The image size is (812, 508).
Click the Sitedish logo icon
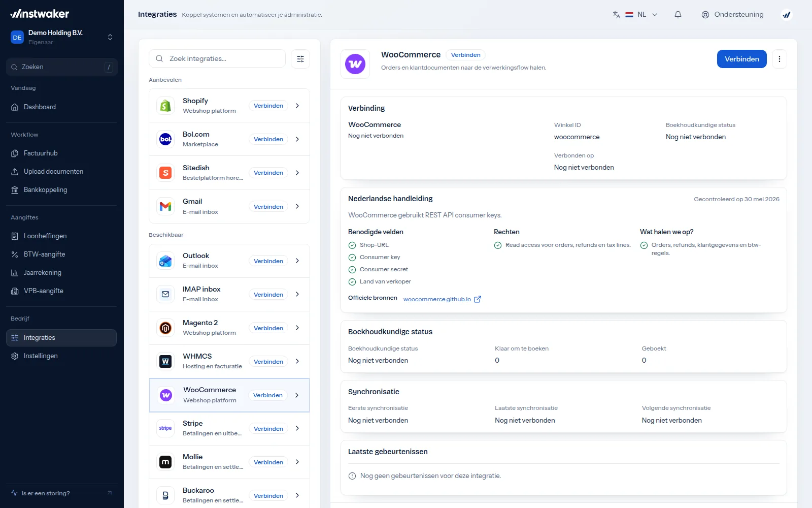(x=165, y=173)
